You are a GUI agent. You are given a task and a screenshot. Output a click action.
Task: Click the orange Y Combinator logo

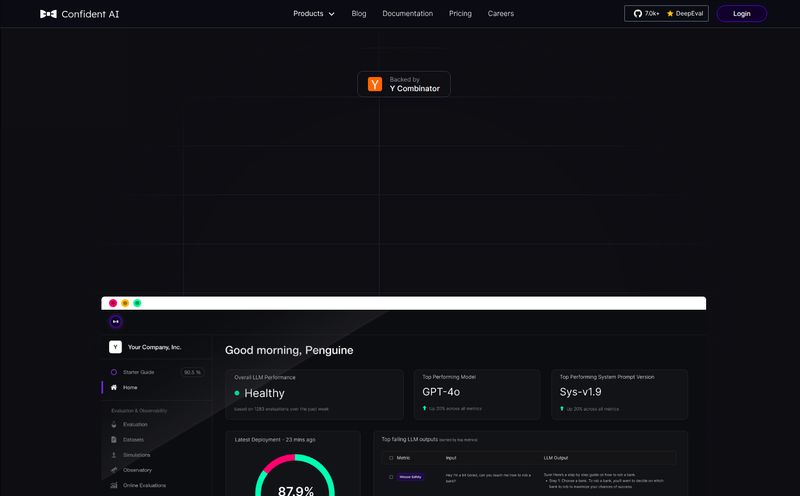click(x=375, y=84)
